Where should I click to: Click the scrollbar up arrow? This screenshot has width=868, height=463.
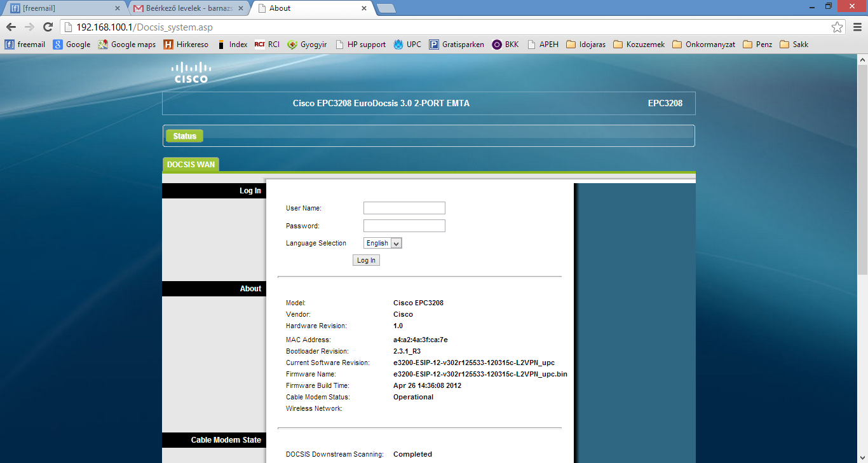pos(862,59)
